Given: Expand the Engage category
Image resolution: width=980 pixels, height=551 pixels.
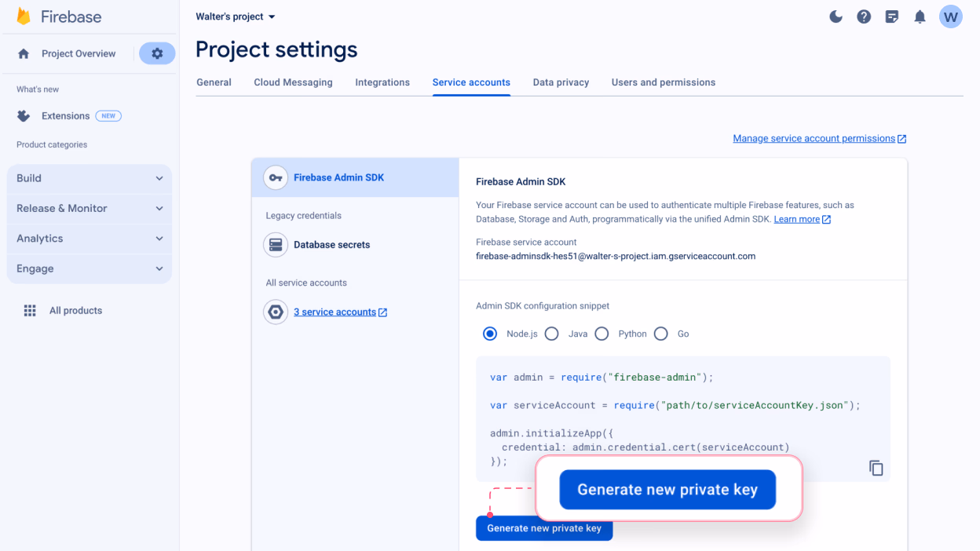Looking at the screenshot, I should click(x=90, y=268).
